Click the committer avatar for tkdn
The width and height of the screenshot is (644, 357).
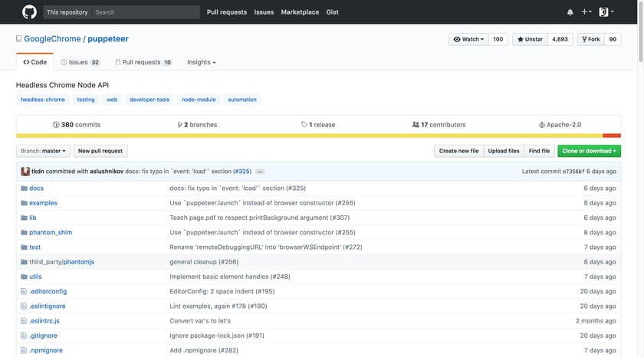click(25, 172)
